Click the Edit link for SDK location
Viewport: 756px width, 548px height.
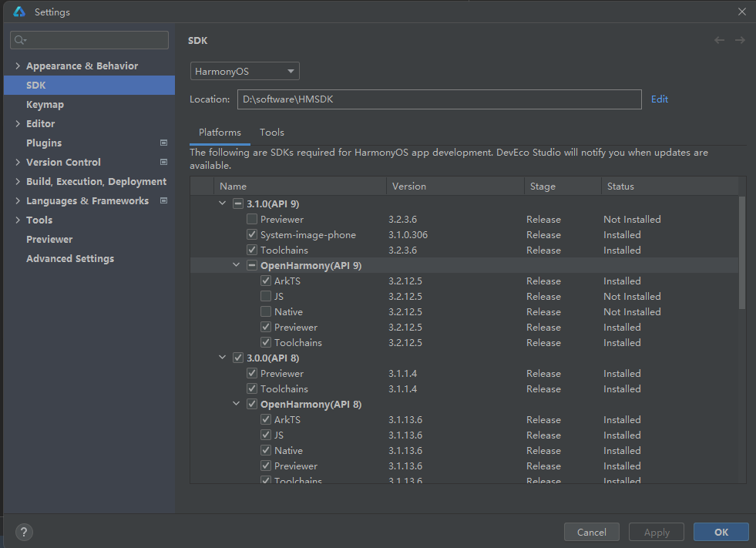coord(660,99)
